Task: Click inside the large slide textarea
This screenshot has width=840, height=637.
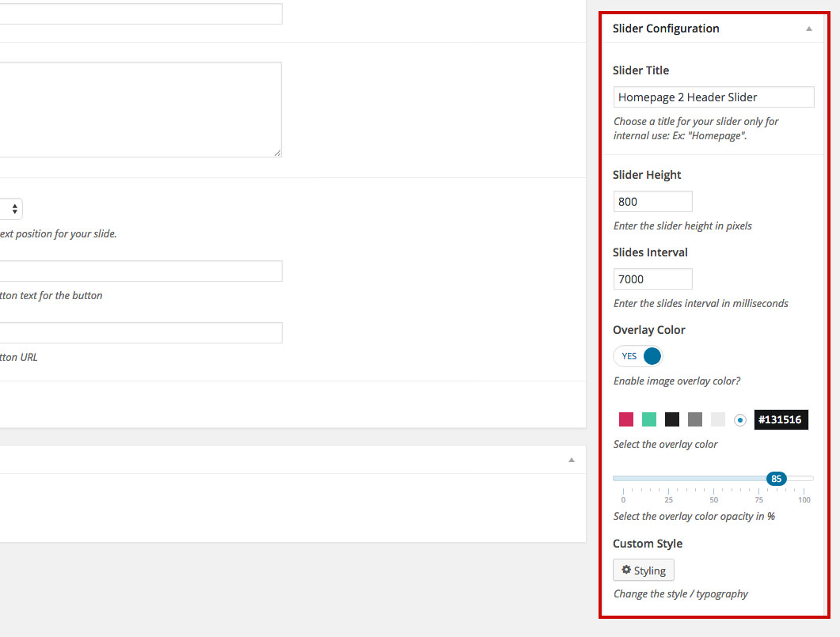Action: [140, 109]
